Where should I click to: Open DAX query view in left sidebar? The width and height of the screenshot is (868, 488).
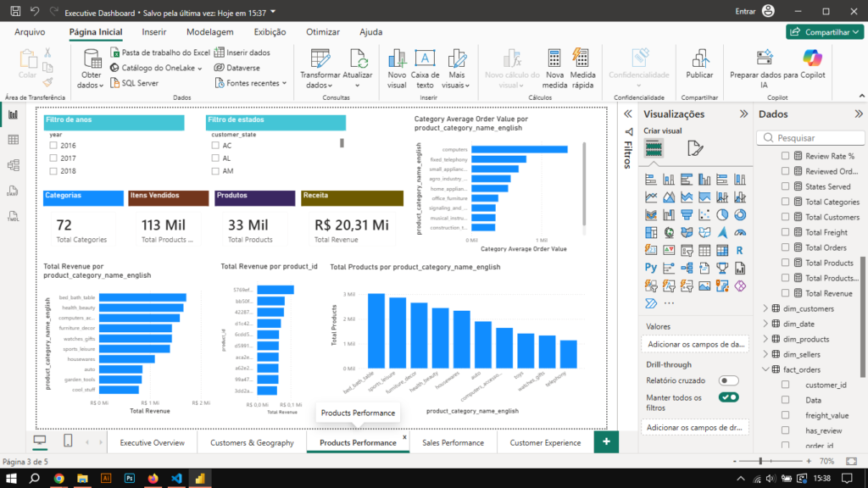(13, 191)
